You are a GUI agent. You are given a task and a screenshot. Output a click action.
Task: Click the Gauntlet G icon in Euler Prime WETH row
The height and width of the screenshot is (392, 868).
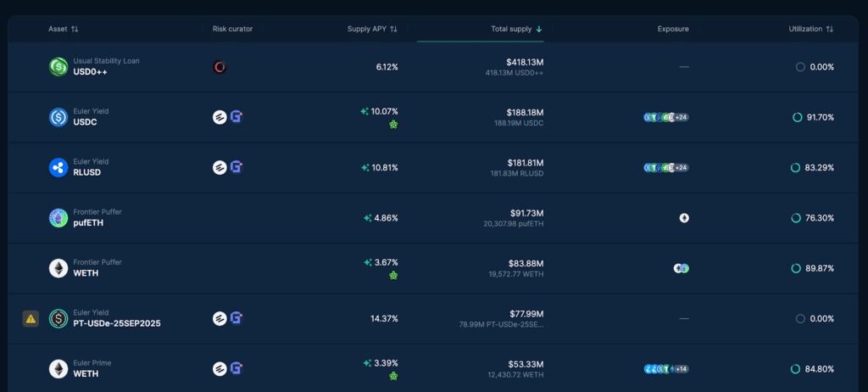tap(236, 369)
